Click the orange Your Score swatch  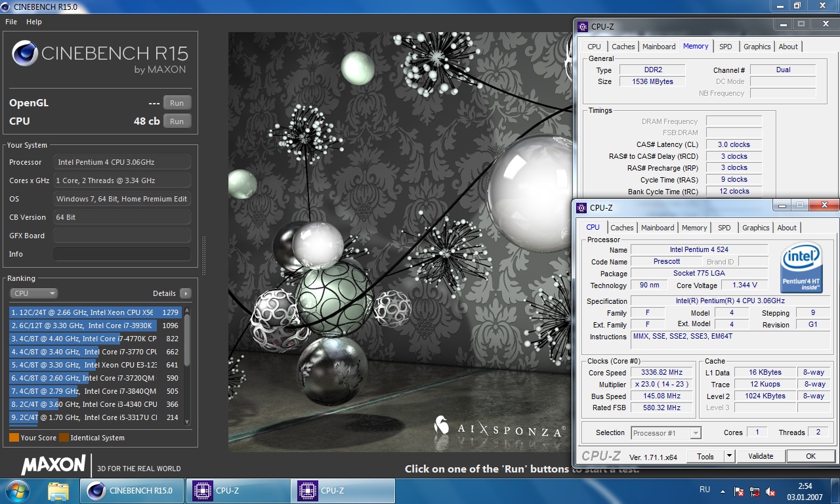(x=14, y=438)
